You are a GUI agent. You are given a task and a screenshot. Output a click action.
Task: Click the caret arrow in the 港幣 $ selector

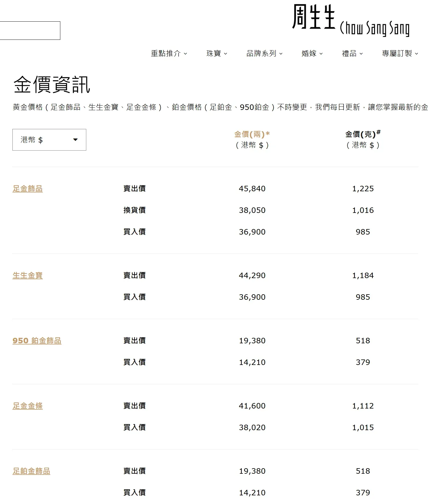(x=75, y=140)
